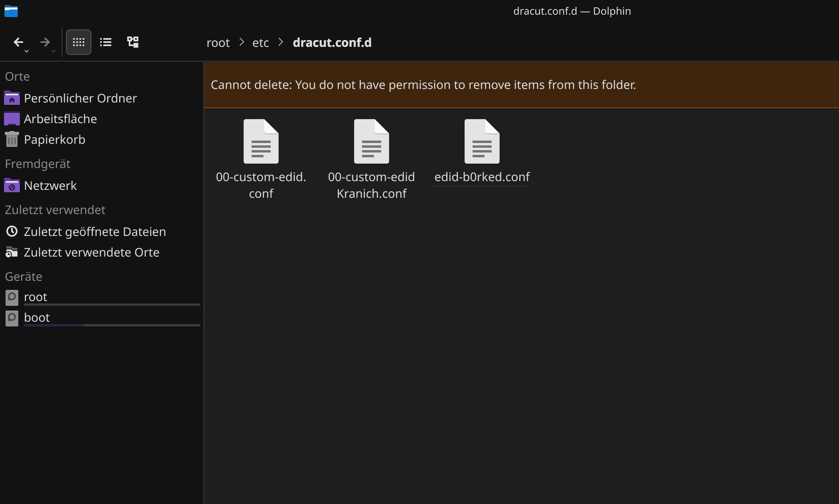Navigate to etc in breadcrumb path
Viewport: 839px width, 504px height.
coord(260,42)
